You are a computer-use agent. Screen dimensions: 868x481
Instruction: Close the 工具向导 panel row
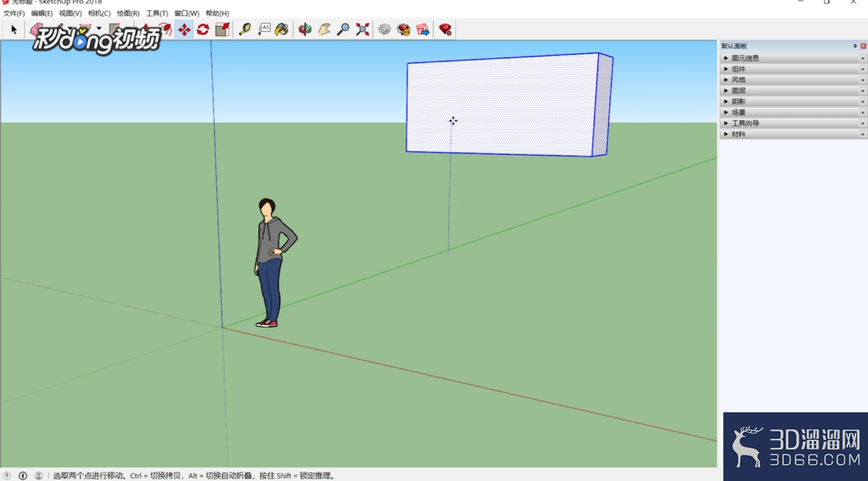point(863,123)
